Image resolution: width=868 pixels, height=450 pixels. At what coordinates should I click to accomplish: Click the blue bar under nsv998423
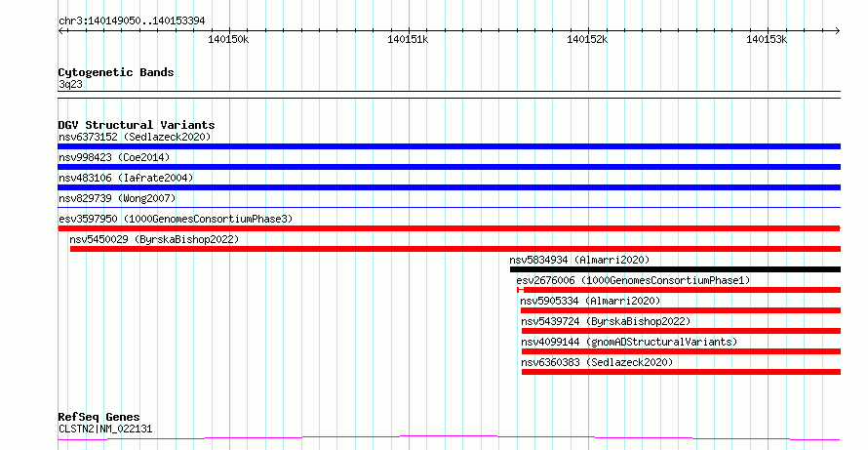pyautogui.click(x=449, y=167)
